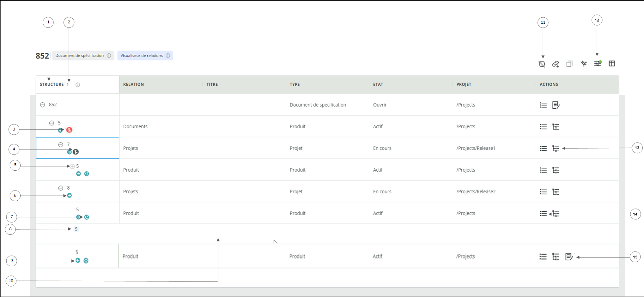Expand item 5 using the plus expander

72,166
